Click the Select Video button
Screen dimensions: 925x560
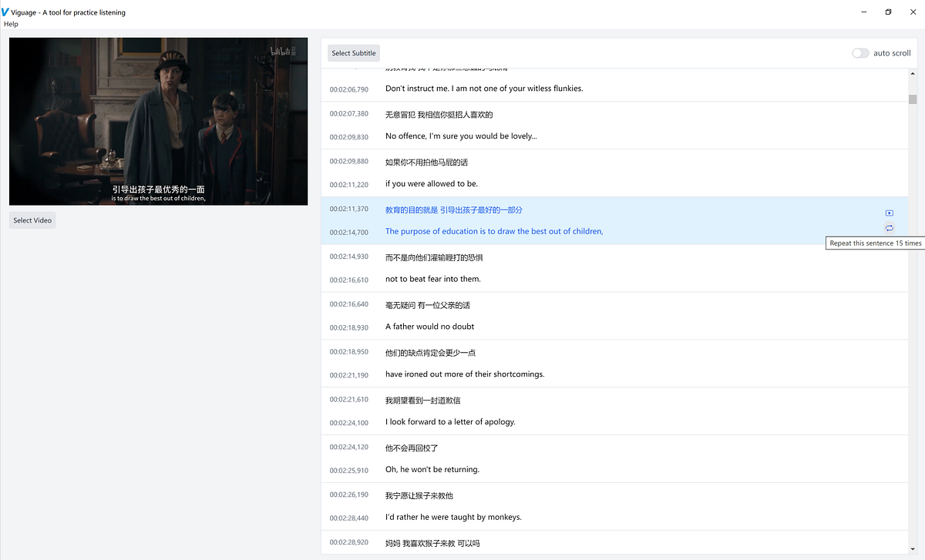tap(32, 220)
